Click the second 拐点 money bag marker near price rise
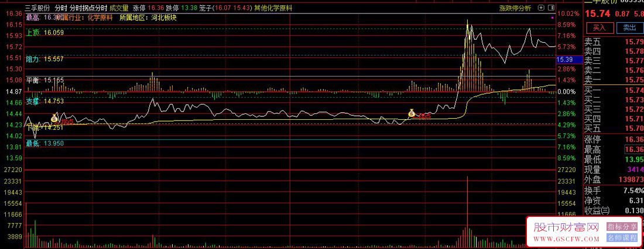This screenshot has height=249, width=644. [x=412, y=113]
